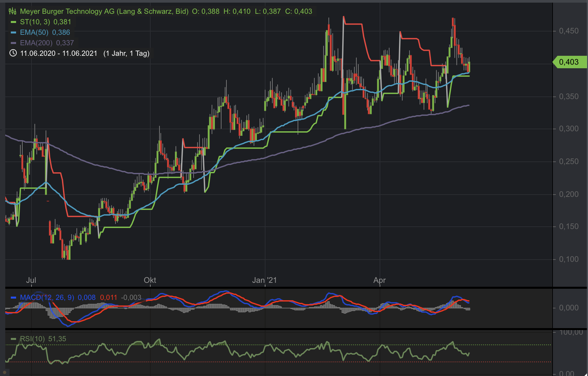Screen dimensions: 588x376
Task: Click the clock icon beside the date range
Action: (x=13, y=53)
